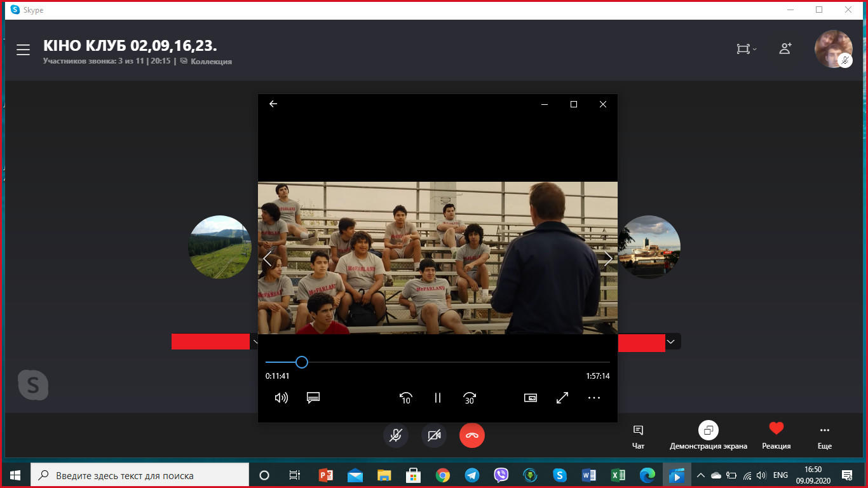The height and width of the screenshot is (488, 868).
Task: Click the video seek bar handle
Action: tap(302, 362)
